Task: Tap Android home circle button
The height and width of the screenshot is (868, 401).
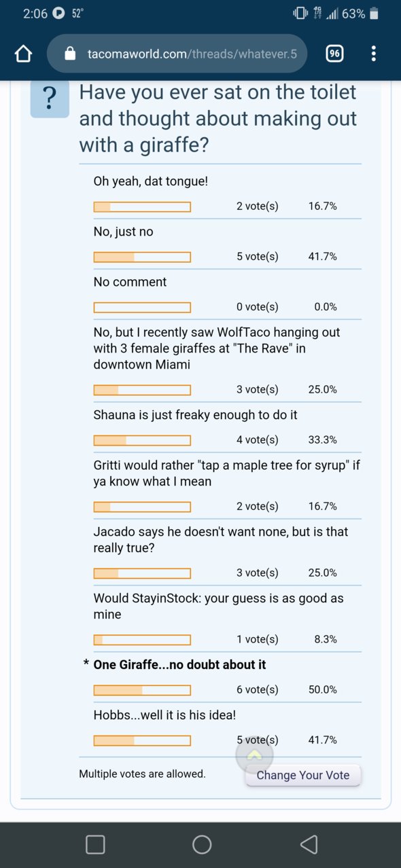Action: point(202,844)
